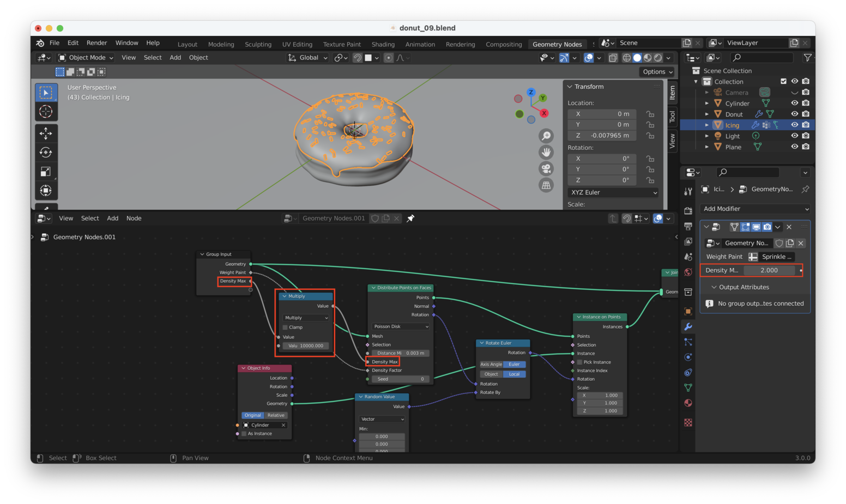Enable the Clamp checkbox on the Multiply node
Screen dimensions: 846x504
[x=285, y=327]
